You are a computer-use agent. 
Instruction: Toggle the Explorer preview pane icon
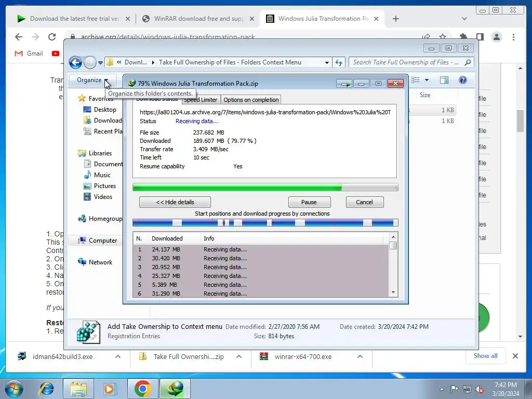tap(444, 80)
